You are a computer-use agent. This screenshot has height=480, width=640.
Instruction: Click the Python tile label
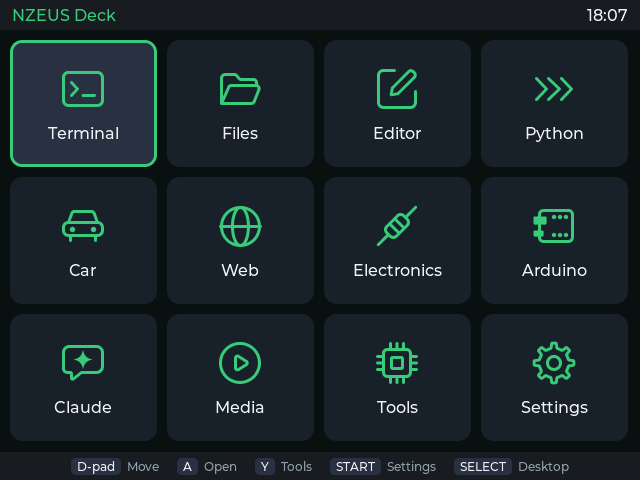coord(554,134)
